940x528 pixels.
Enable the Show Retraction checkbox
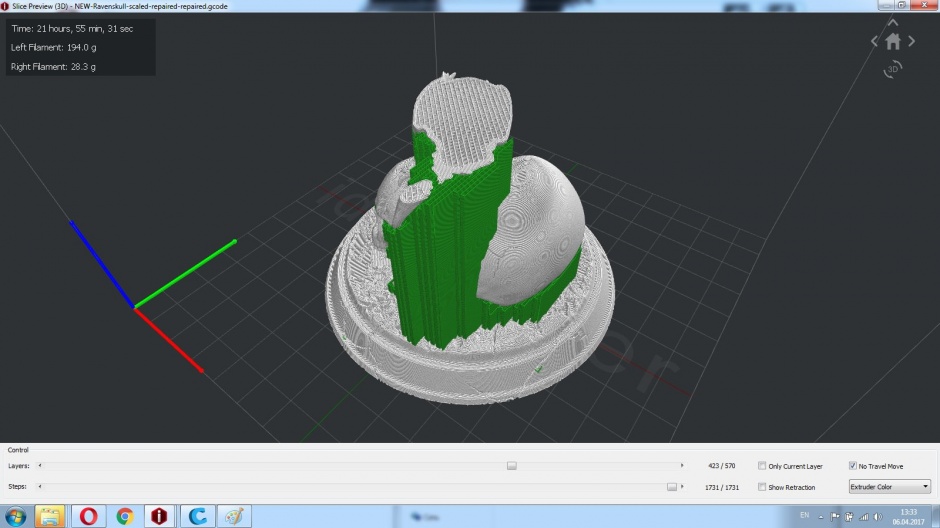pos(762,487)
